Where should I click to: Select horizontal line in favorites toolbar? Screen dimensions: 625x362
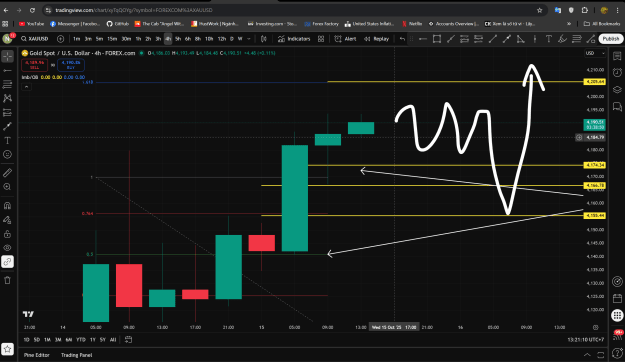pos(423,39)
